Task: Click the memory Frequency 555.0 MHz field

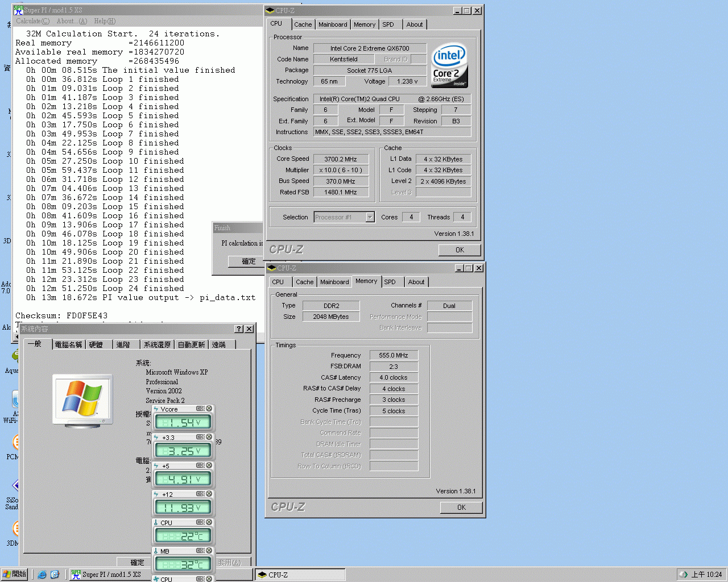Action: click(394, 355)
